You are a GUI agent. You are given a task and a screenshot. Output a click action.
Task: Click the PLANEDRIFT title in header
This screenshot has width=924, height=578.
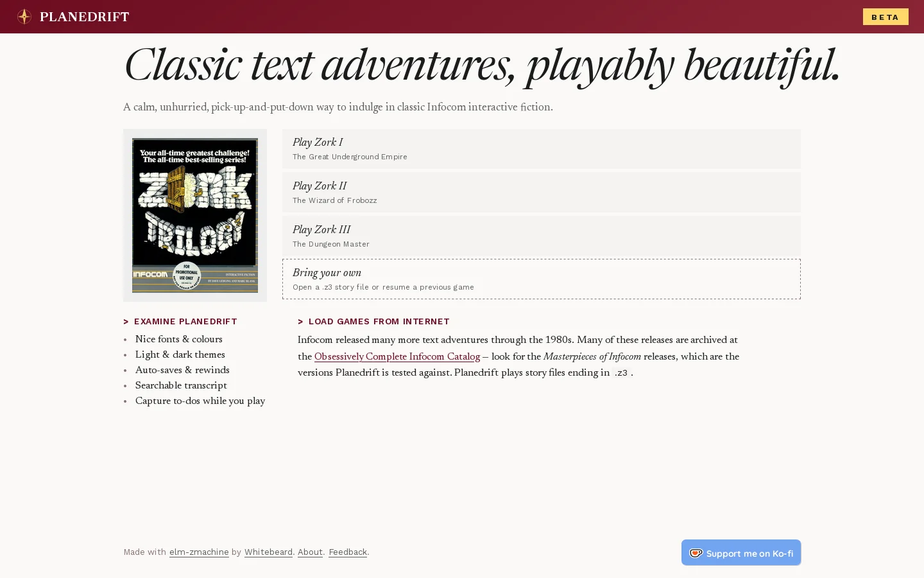coord(84,17)
